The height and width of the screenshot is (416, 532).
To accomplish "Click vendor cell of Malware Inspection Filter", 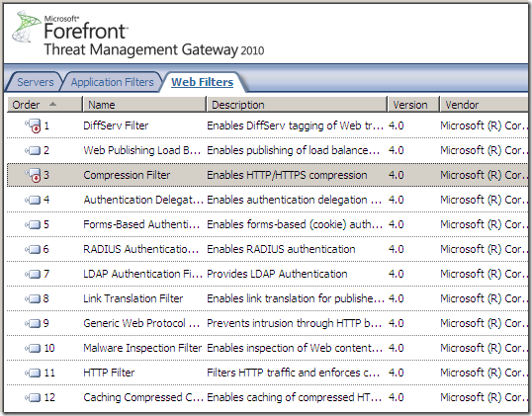I will [485, 348].
